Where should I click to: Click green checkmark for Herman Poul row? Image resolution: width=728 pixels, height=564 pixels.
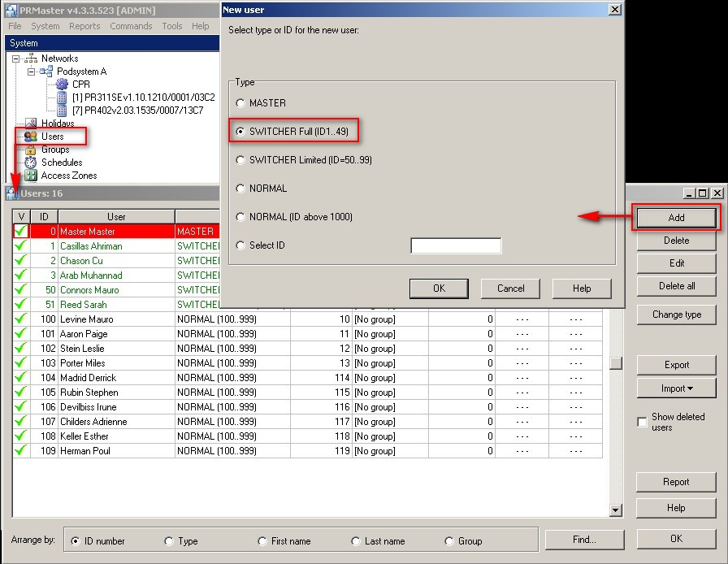pos(20,450)
